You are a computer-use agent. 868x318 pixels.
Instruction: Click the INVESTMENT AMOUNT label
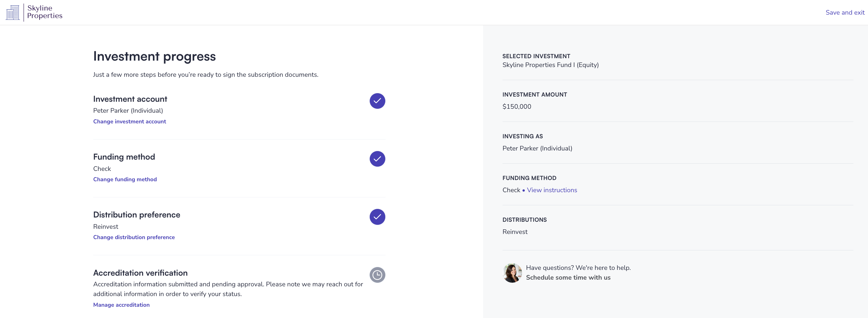(x=535, y=95)
